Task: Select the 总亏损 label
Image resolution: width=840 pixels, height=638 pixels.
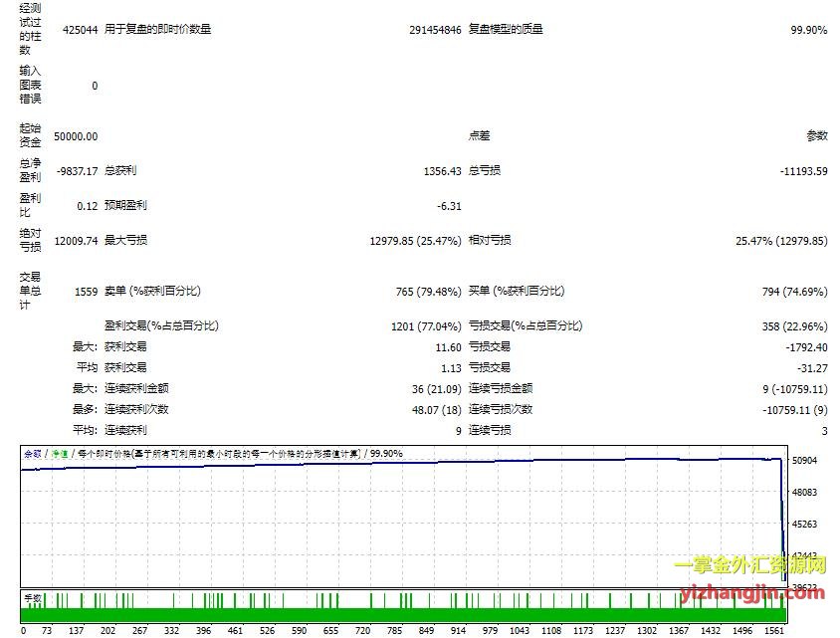Action: 485,171
